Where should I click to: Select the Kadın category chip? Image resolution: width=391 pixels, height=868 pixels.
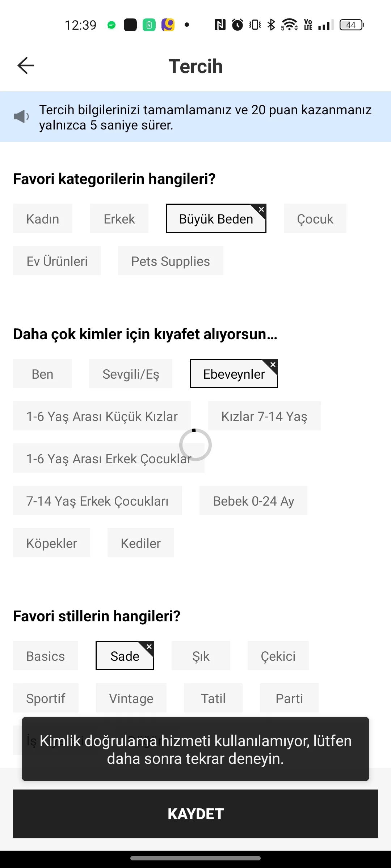[x=43, y=218]
